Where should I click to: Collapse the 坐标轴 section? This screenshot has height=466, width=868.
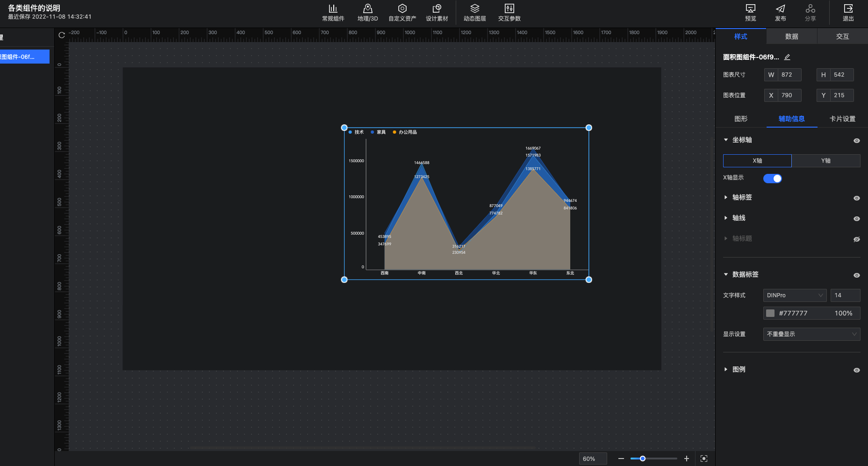[x=725, y=140]
